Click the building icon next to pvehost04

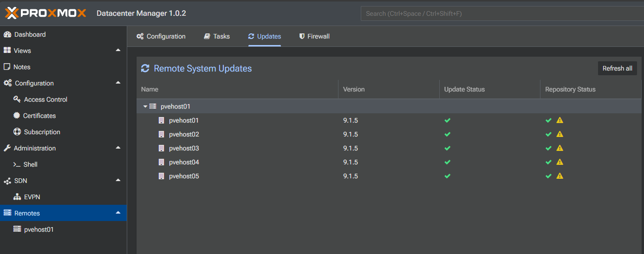coord(162,162)
